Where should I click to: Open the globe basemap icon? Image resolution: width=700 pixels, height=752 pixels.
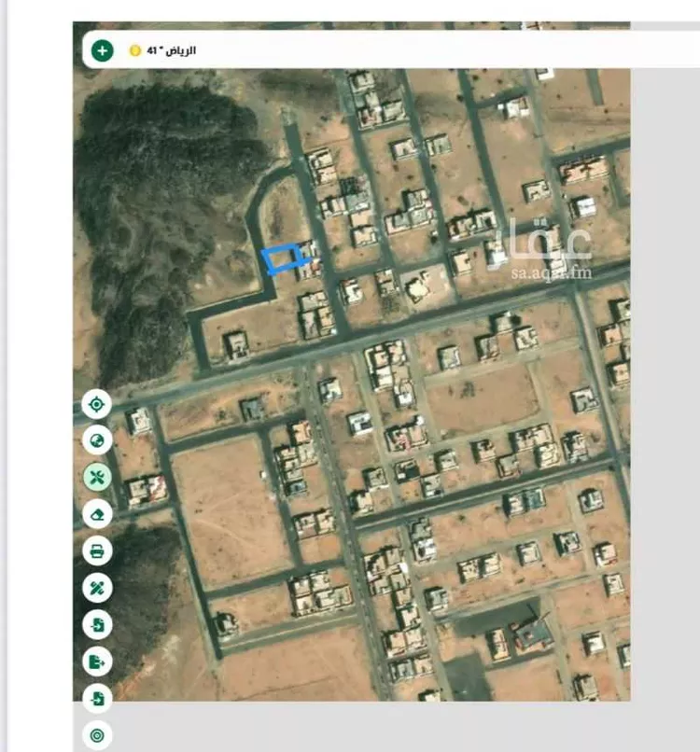[x=97, y=440]
